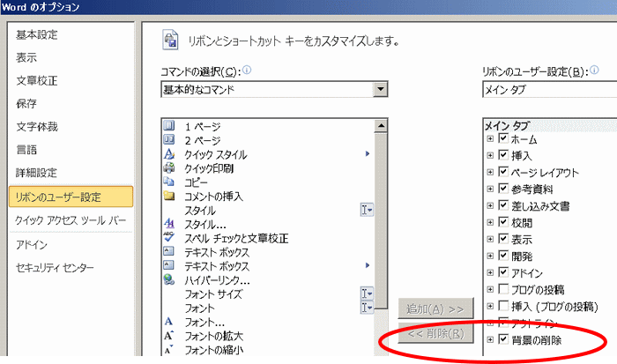617x364 pixels.
Task: Expand the 参考資料 tree node
Action: (490, 189)
